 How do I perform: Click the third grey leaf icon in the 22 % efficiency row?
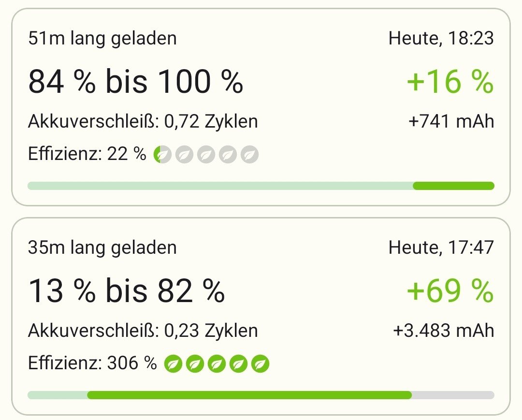[x=206, y=155]
